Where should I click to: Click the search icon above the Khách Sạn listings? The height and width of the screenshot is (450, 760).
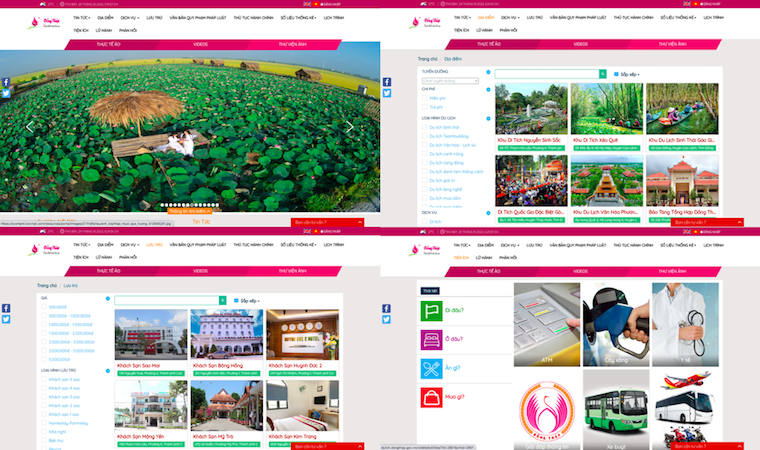[222, 300]
